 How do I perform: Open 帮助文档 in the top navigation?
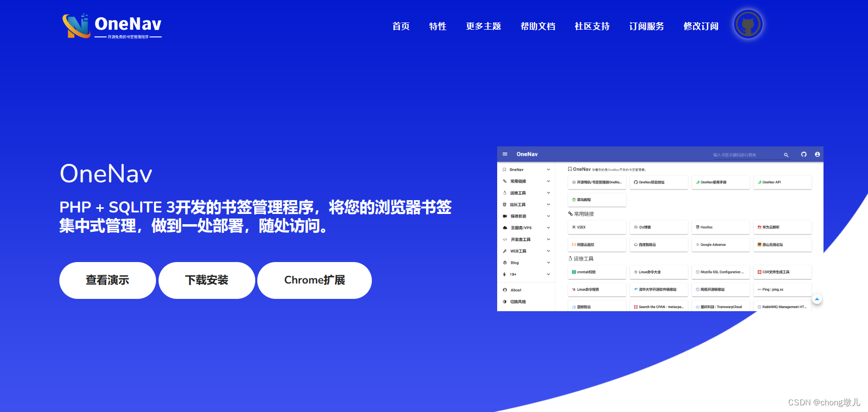coord(538,26)
